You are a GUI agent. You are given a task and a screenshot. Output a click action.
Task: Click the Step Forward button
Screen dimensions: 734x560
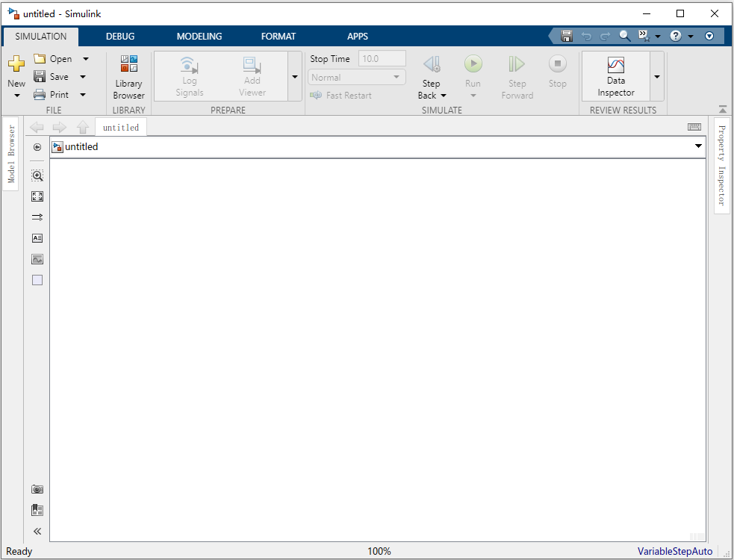517,77
